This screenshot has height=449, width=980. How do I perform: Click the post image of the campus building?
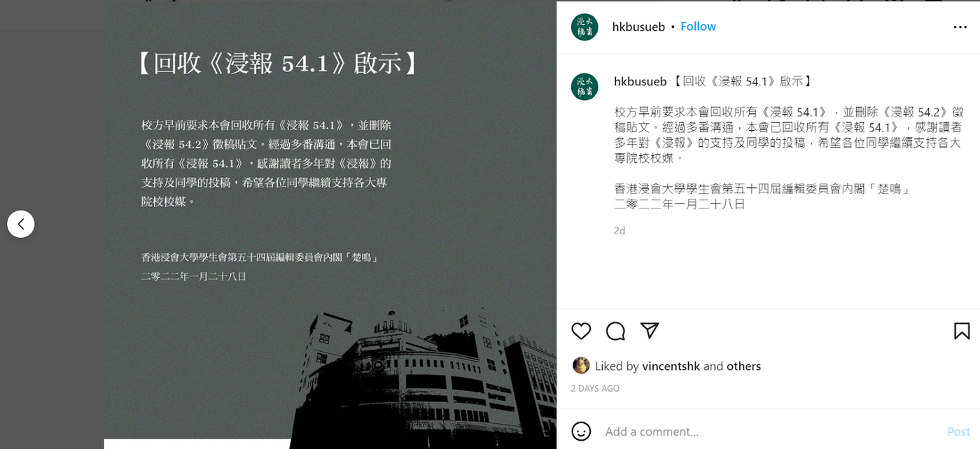coord(330,224)
